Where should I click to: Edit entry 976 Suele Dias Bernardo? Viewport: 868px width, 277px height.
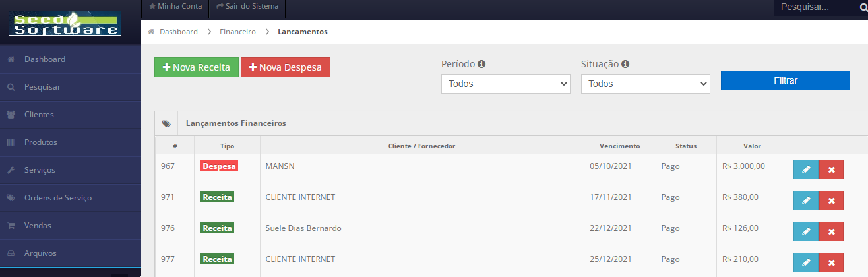(805, 231)
